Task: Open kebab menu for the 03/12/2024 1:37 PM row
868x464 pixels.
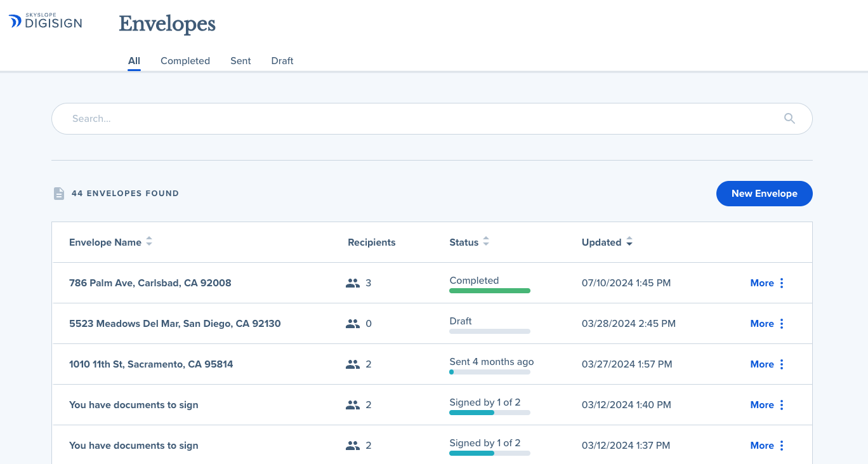Action: [x=782, y=446]
